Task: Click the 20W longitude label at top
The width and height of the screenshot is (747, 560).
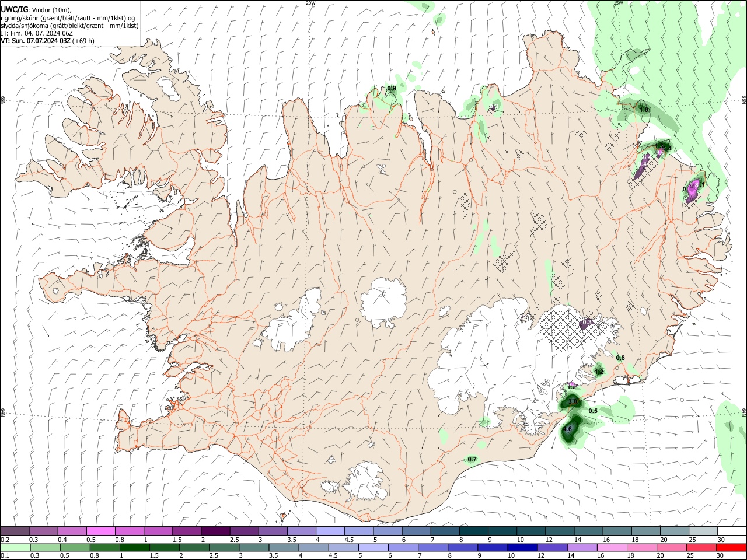Action: 310,3
